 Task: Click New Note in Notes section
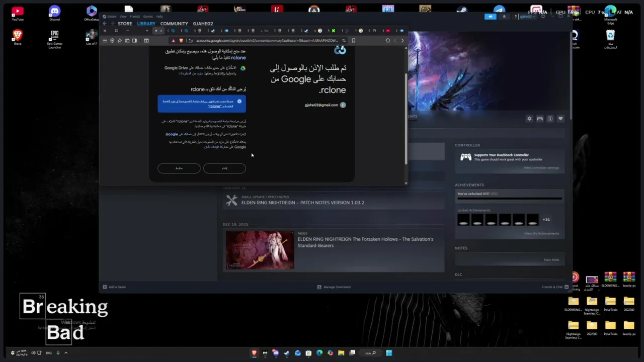pyautogui.click(x=551, y=260)
